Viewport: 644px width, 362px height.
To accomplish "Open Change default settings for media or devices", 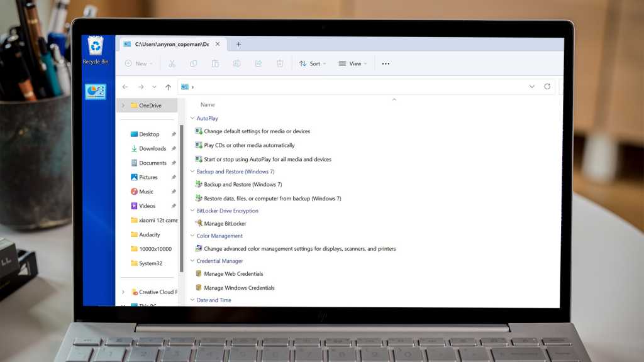I will coord(257,131).
